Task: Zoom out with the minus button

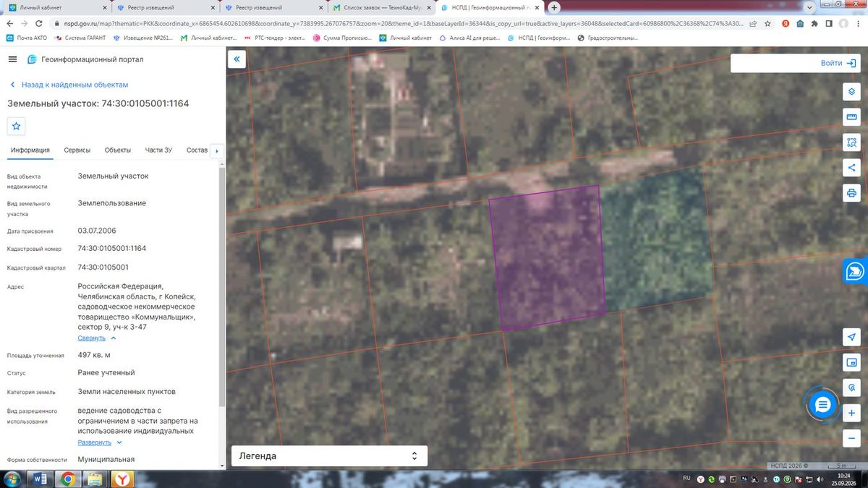Action: tap(851, 438)
